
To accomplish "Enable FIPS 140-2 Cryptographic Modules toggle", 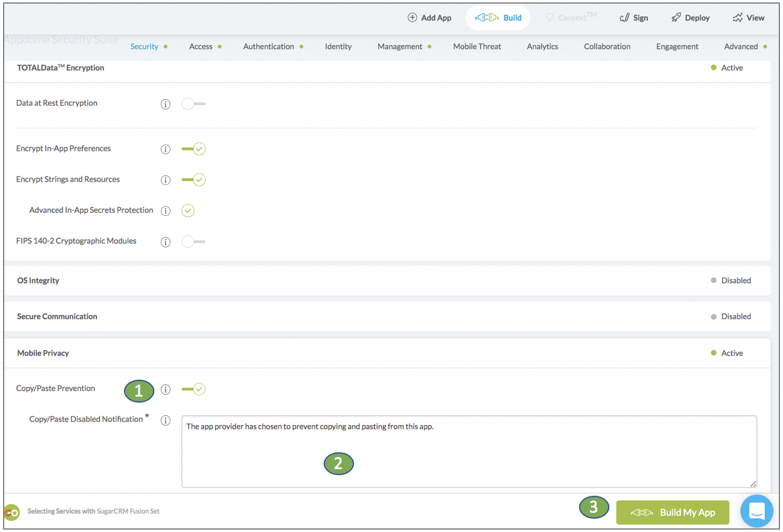I will click(193, 242).
